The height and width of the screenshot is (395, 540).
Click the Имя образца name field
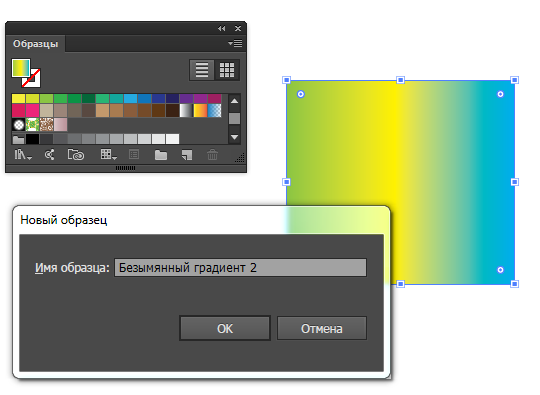[x=240, y=268]
